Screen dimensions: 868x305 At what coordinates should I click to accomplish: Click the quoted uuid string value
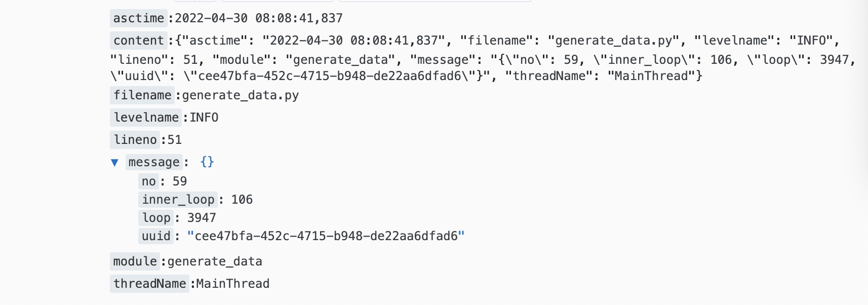326,236
